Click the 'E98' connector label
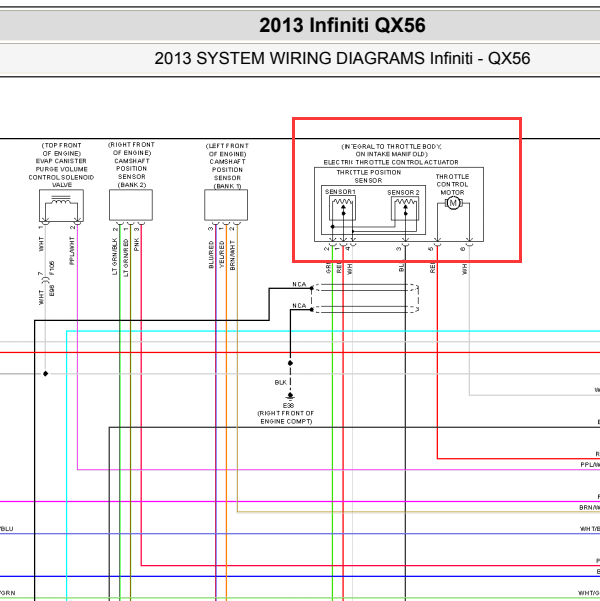The image size is (600, 601). click(x=52, y=291)
